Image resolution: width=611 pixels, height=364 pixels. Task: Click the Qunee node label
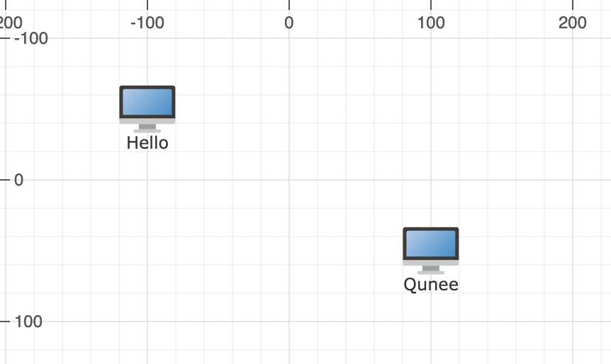point(430,285)
